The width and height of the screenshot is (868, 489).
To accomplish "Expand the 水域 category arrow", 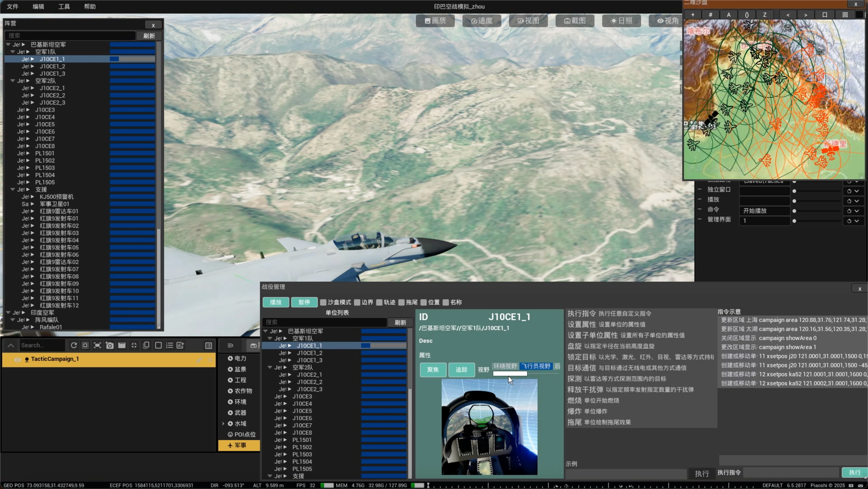I will click(x=223, y=424).
